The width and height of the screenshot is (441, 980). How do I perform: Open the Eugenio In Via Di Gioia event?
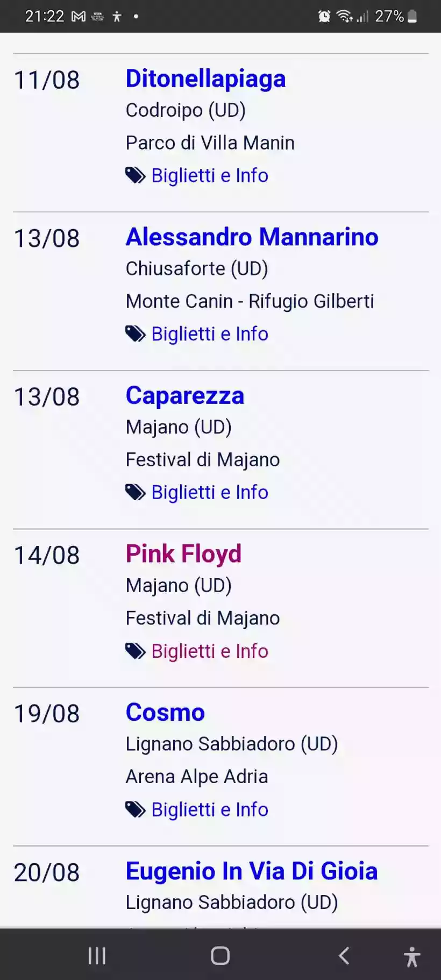[252, 871]
